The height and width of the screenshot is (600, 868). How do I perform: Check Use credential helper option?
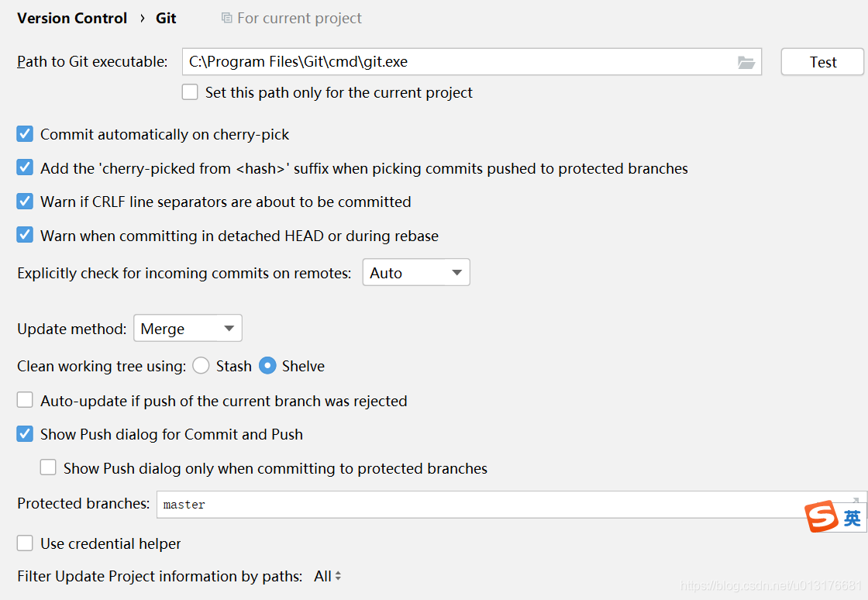click(x=26, y=543)
